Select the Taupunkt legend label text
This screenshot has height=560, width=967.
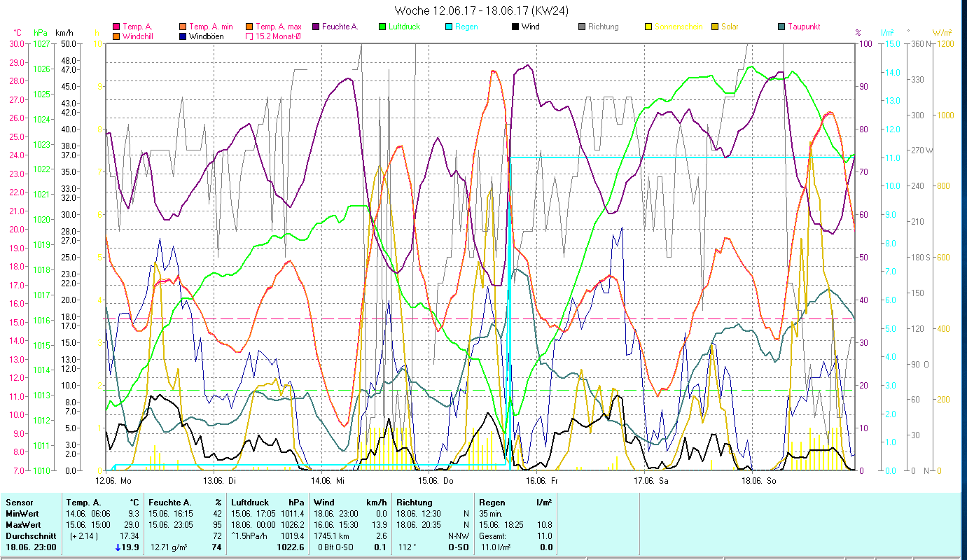point(804,27)
